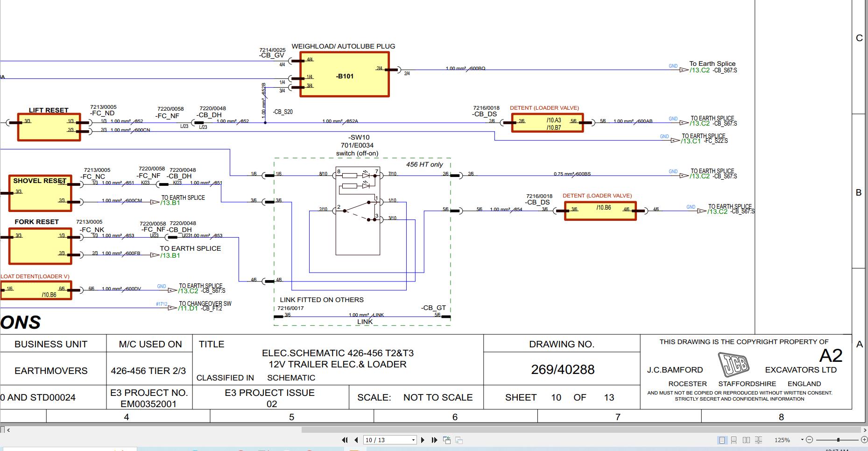Go to the previous page
This screenshot has height=451, width=868.
pyautogui.click(x=356, y=439)
